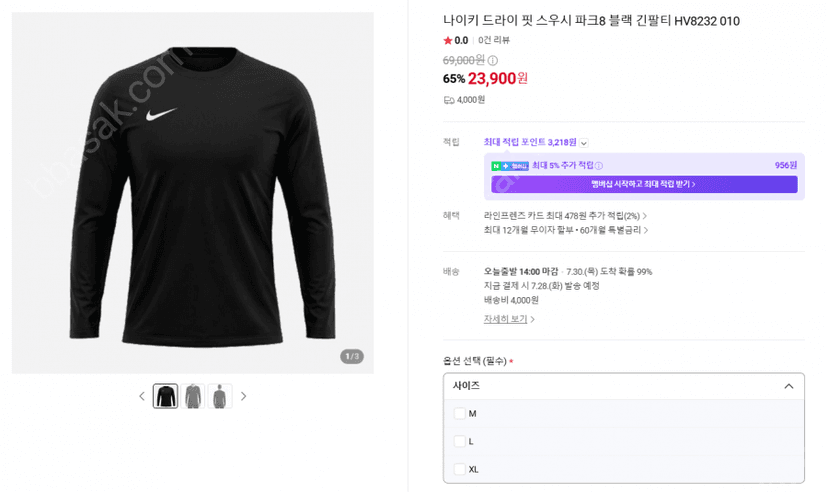
Task: Click 멤버십 시작하고 최대 적립 받기 button
Action: (644, 184)
